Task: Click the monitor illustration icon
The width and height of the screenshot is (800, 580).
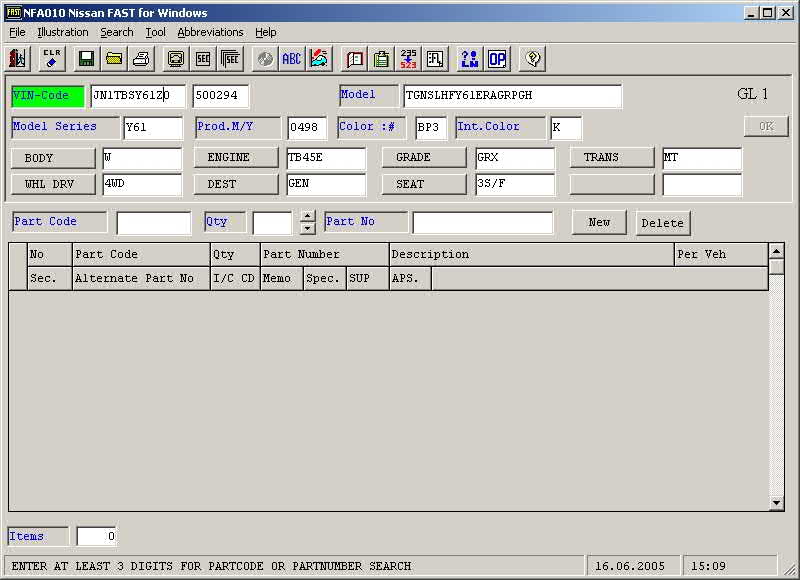Action: pyautogui.click(x=176, y=59)
